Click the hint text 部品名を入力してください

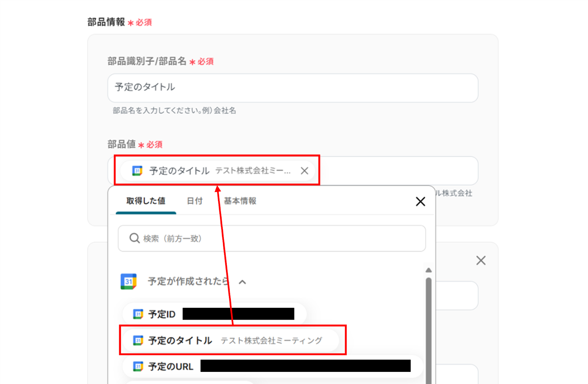[174, 110]
